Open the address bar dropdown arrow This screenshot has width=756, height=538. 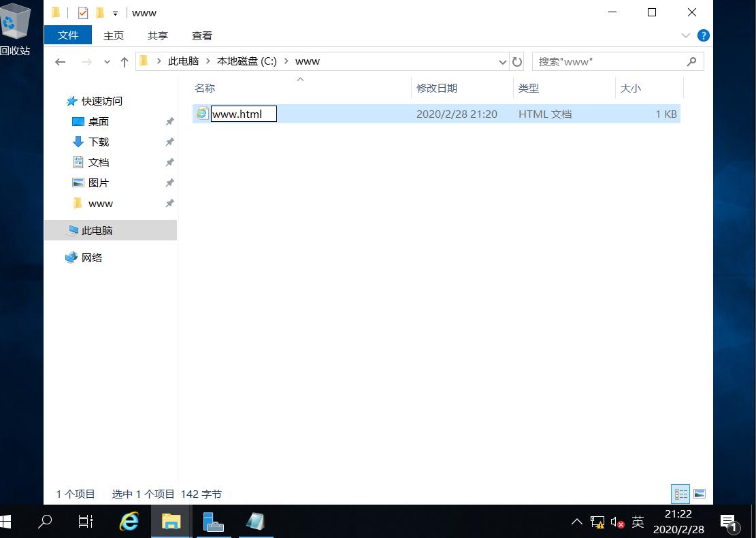pyautogui.click(x=502, y=61)
